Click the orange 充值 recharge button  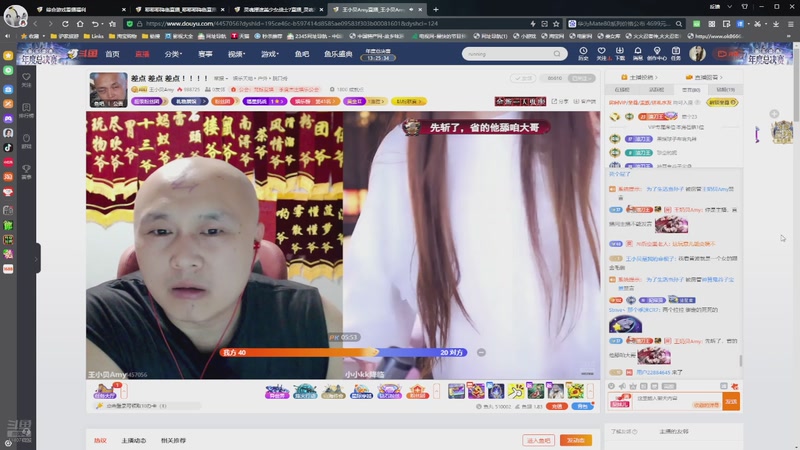556,407
